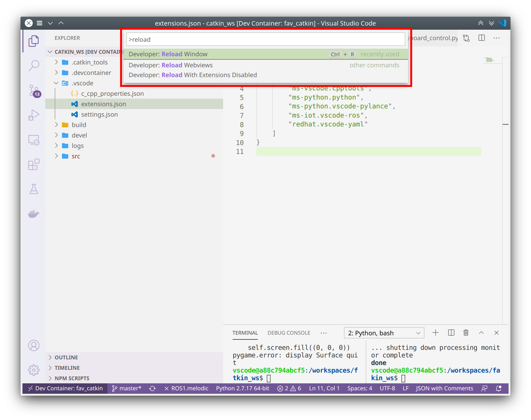Change indentation via Spaces: 4
This screenshot has width=531, height=420.
(360, 388)
